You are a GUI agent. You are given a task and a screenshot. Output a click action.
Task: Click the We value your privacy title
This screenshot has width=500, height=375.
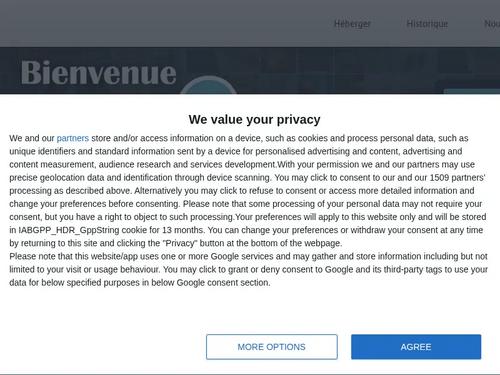click(254, 119)
